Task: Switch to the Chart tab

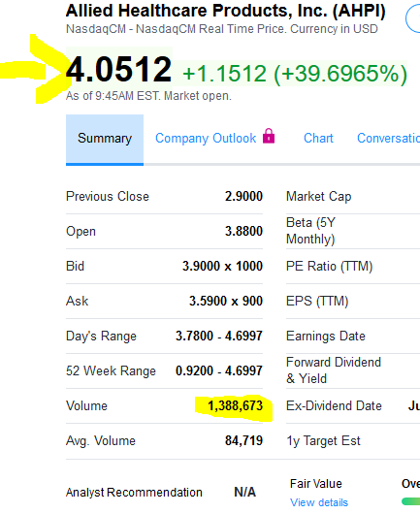Action: point(318,138)
